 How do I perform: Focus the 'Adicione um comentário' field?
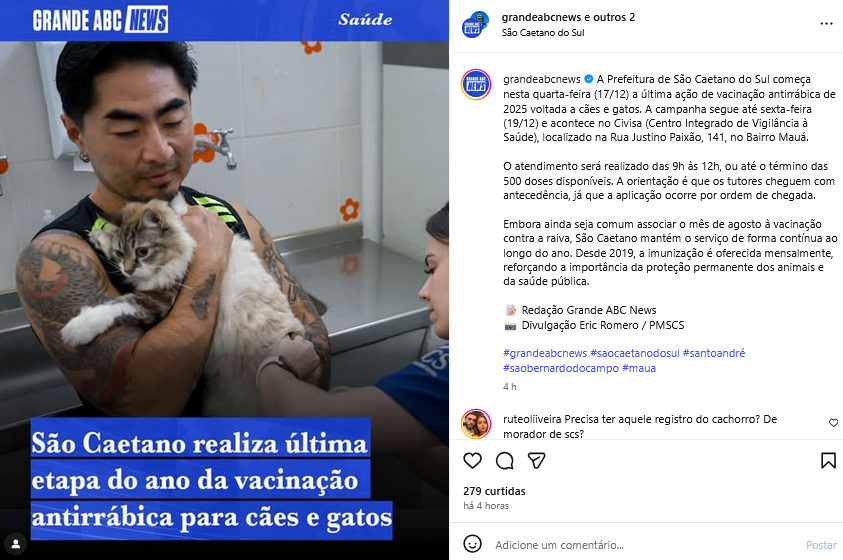(645, 545)
